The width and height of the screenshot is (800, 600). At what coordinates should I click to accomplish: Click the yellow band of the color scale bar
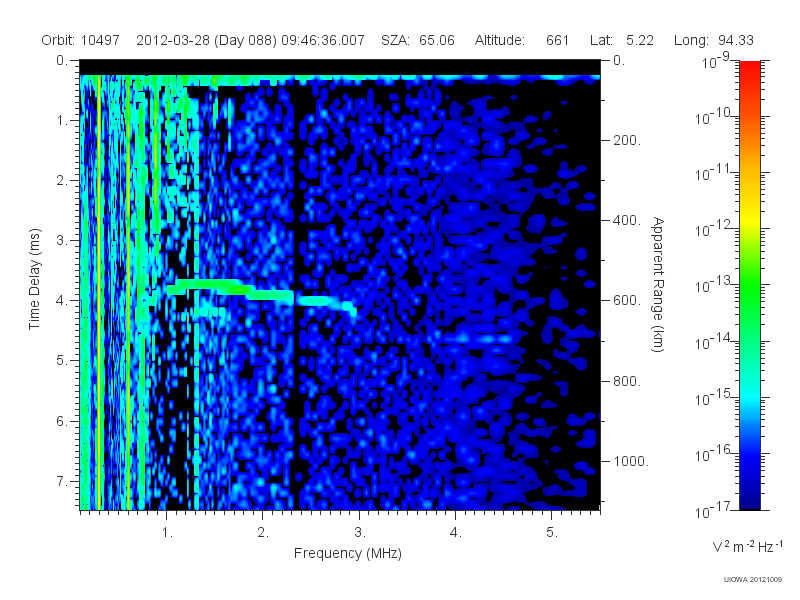tap(749, 217)
